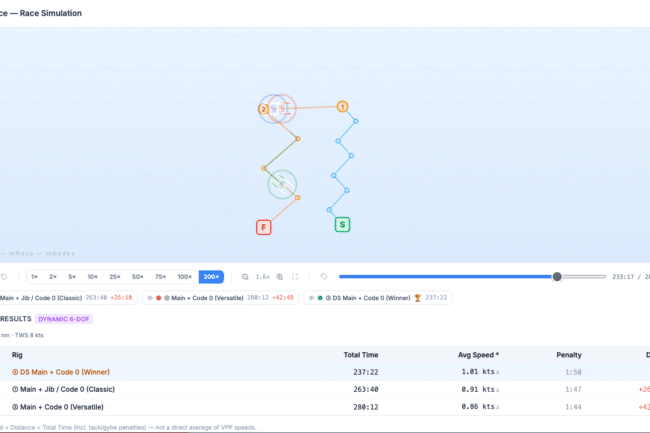This screenshot has width=650, height=433.
Task: Click the penalty value 1:50
Action: click(x=573, y=372)
